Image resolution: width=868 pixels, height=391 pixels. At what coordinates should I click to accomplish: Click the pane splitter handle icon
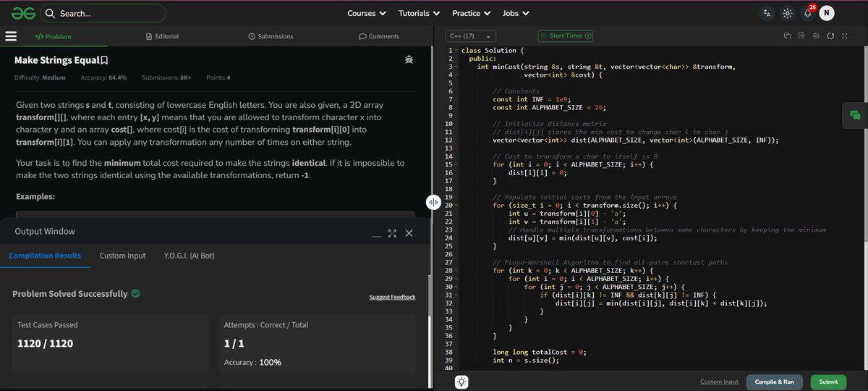coord(433,203)
